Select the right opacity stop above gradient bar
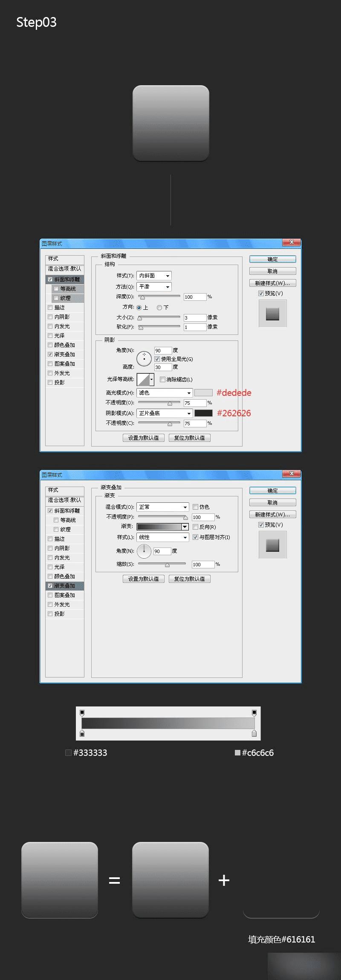The width and height of the screenshot is (341, 980). pos(254,712)
